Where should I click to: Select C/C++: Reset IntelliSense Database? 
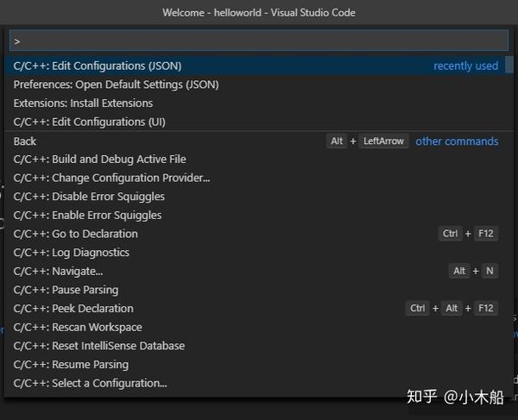[255, 346]
